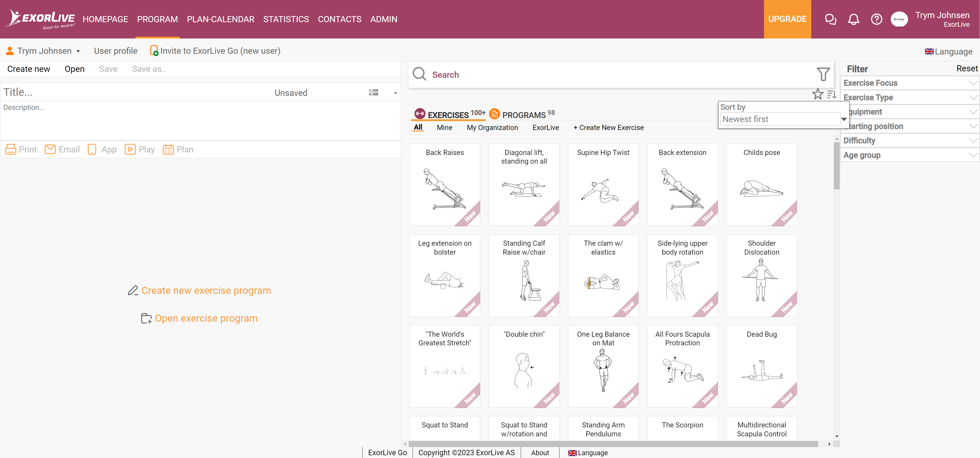Click the search magnifier icon

point(419,74)
